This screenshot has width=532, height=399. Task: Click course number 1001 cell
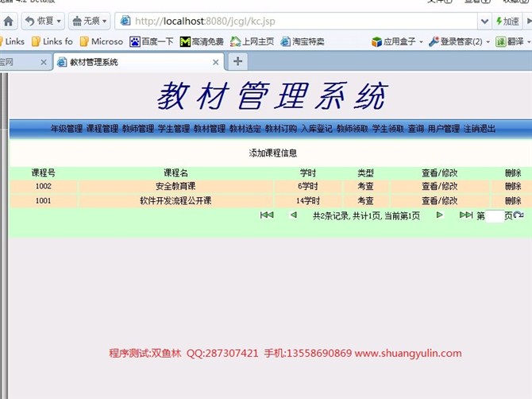(44, 200)
